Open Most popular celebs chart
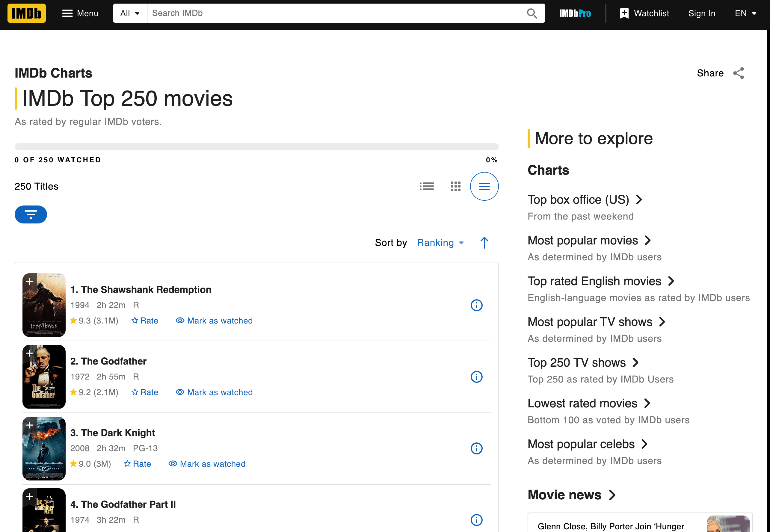Viewport: 770px width, 532px height. click(588, 444)
